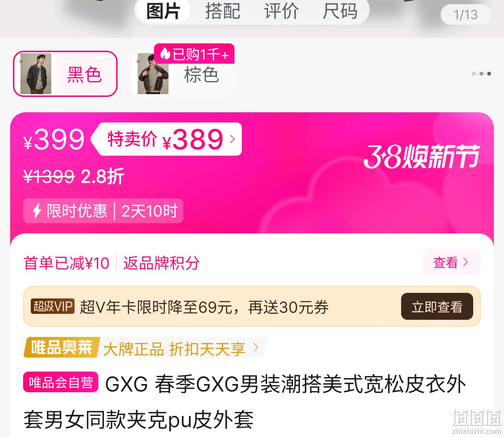The height and width of the screenshot is (437, 504).
Task: Open the 搭配 tab
Action: coord(223,11)
